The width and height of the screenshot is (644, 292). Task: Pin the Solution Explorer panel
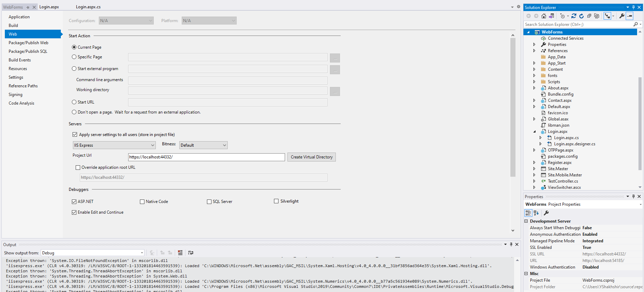coord(633,7)
